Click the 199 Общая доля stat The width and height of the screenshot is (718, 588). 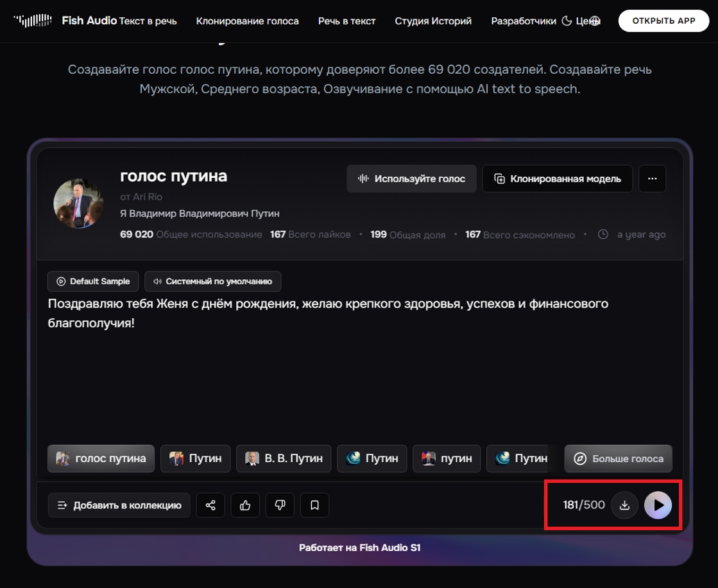click(408, 234)
